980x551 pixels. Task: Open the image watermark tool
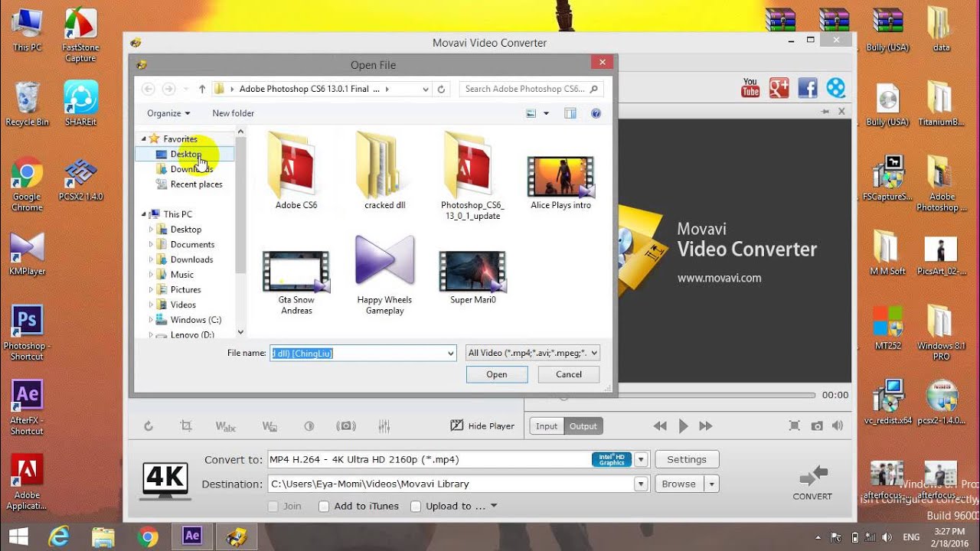click(x=269, y=426)
